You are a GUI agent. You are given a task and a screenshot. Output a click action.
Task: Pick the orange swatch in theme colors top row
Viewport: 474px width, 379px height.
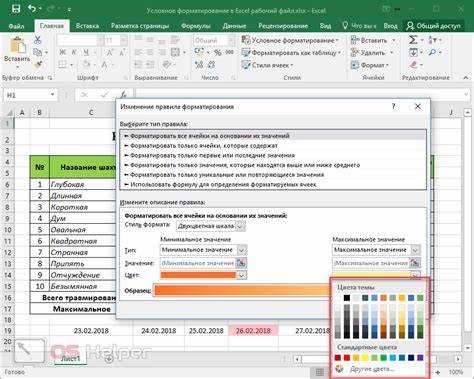tap(383, 298)
